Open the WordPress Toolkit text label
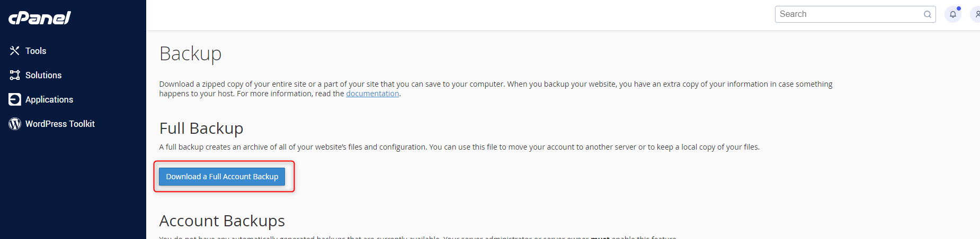The image size is (980, 239). tap(60, 124)
